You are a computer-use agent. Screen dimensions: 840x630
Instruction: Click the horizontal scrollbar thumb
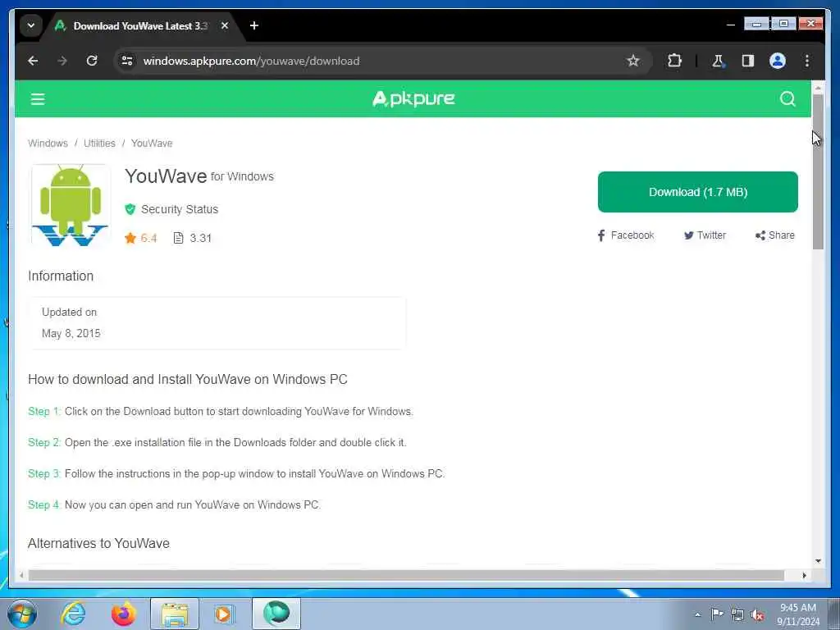point(406,575)
